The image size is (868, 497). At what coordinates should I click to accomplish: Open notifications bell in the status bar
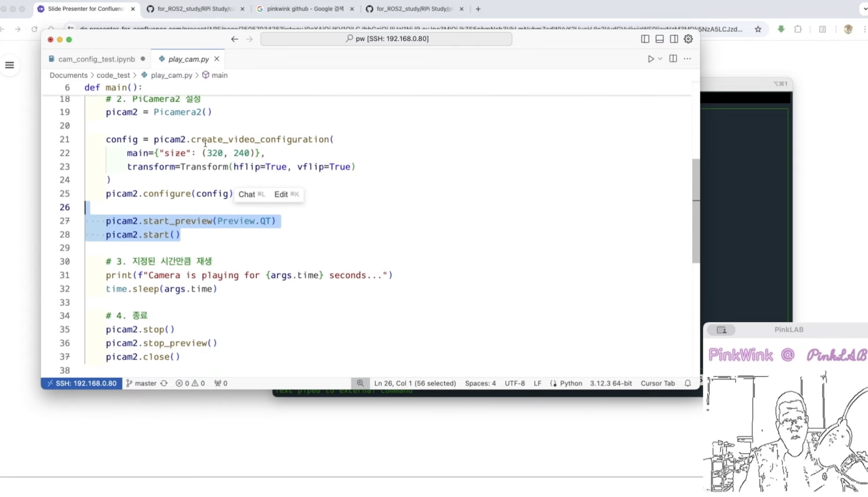coord(687,383)
